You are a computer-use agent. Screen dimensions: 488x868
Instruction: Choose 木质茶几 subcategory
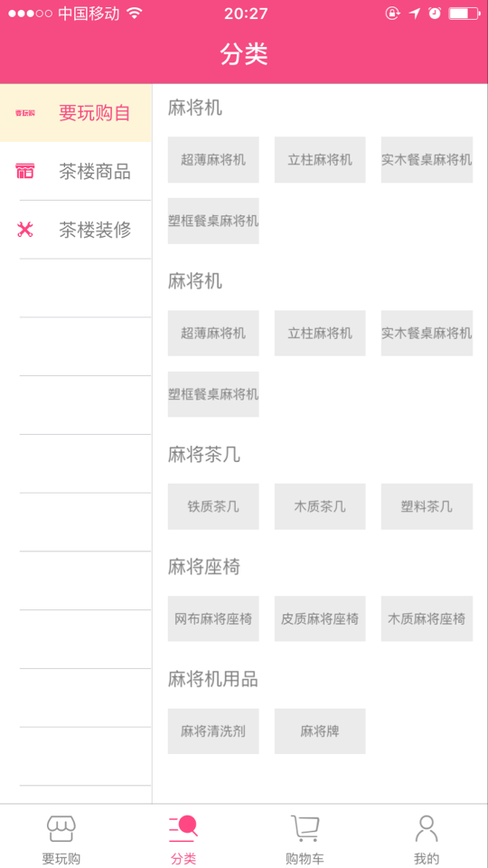(320, 506)
